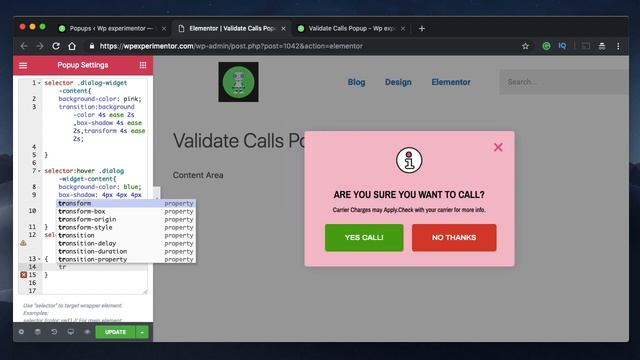640x360 pixels.
Task: Select 'transform' autocomplete suggestion
Action: [x=126, y=203]
